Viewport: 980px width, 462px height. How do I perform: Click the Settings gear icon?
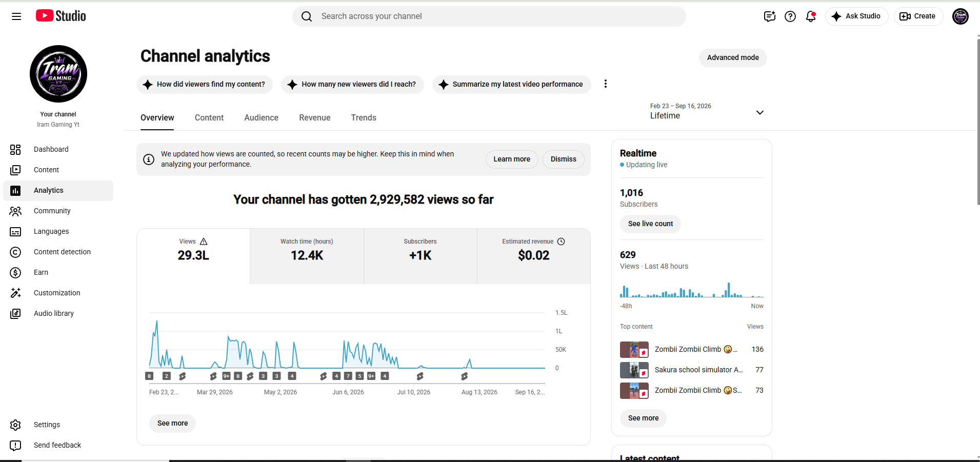pyautogui.click(x=15, y=425)
